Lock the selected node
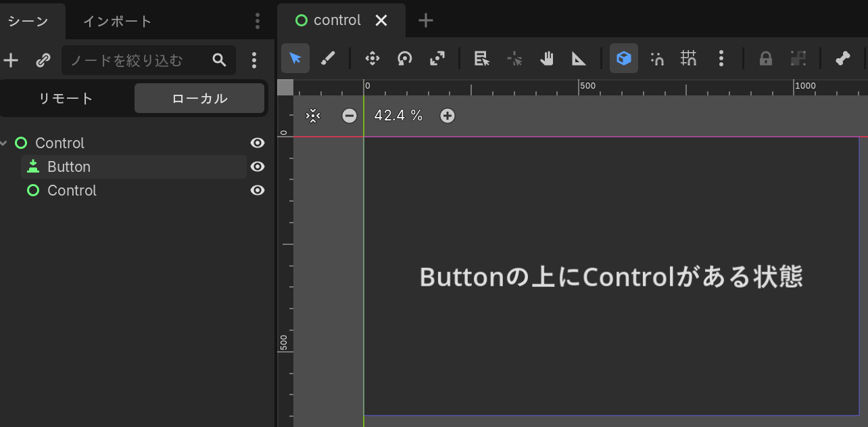 pos(765,58)
